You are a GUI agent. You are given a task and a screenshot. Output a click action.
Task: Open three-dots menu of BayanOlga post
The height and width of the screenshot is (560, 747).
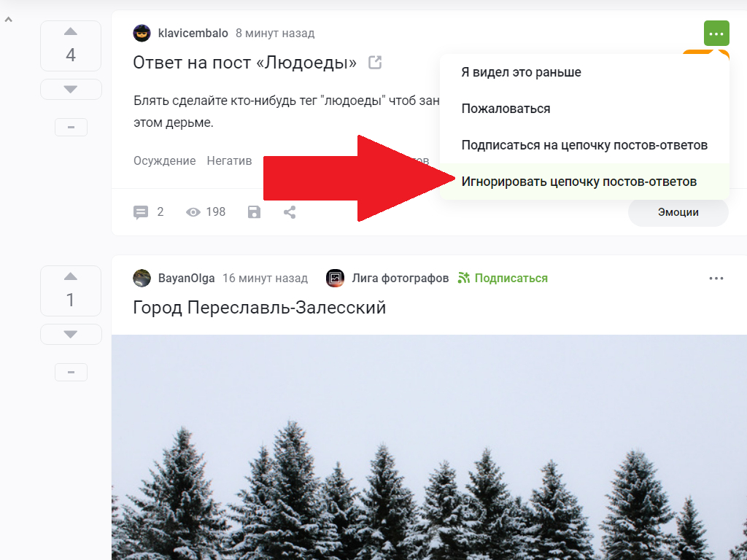[716, 278]
